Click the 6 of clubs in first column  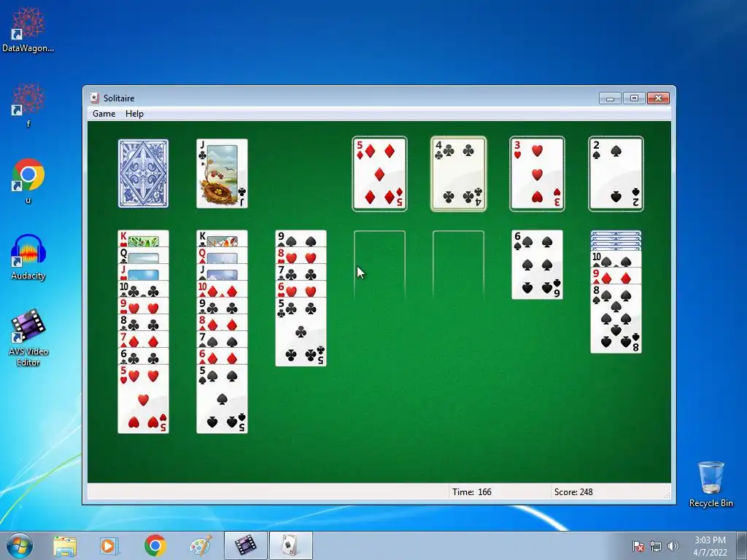click(144, 356)
